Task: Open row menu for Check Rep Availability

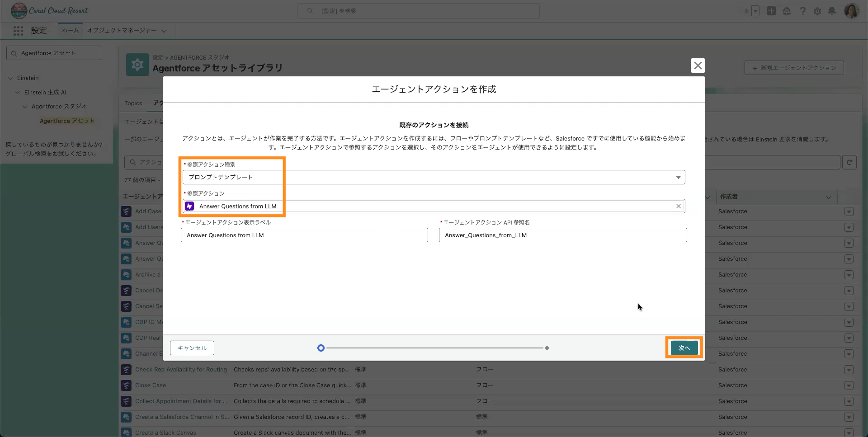Action: (x=849, y=370)
